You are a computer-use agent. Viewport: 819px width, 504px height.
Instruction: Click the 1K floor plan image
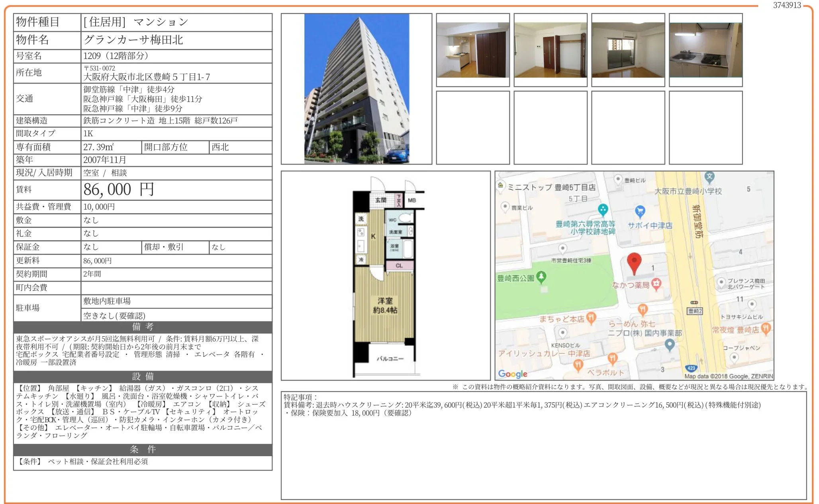click(385, 276)
